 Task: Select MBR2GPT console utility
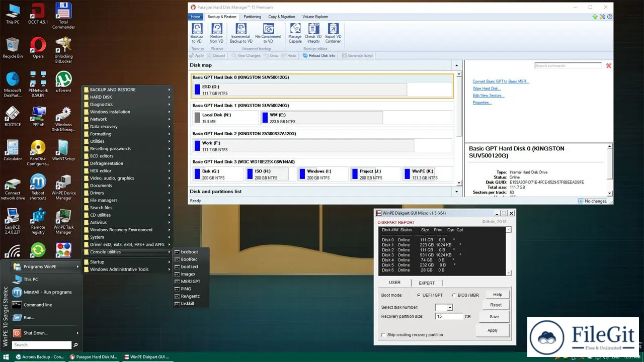[x=190, y=282]
